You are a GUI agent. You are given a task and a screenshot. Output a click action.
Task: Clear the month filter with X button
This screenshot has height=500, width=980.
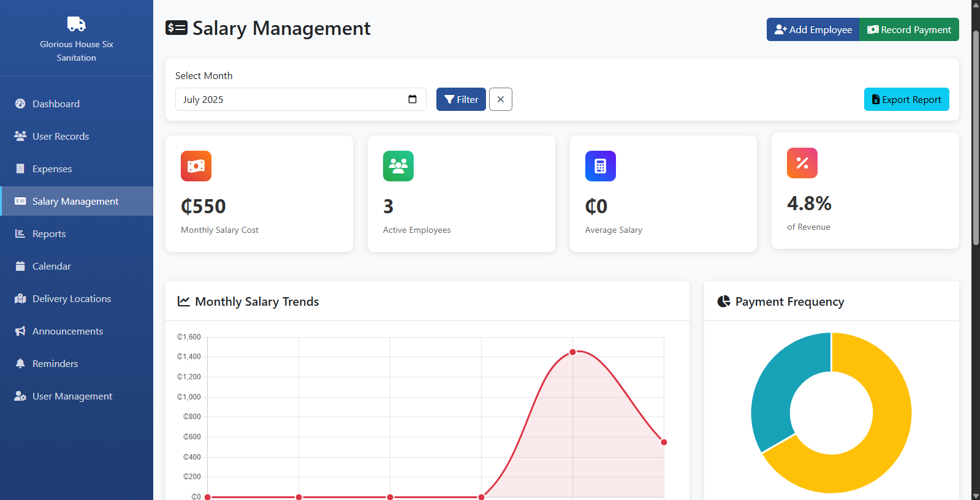[500, 99]
